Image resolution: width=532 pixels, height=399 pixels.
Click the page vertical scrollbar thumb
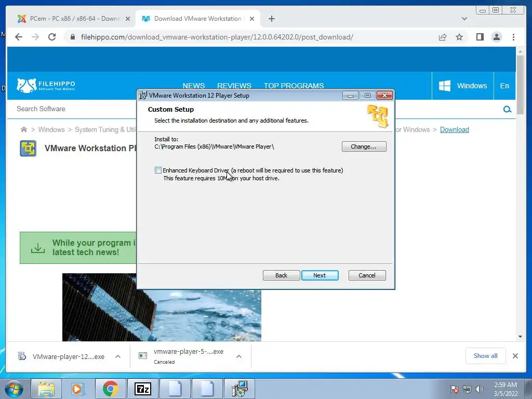tap(520, 85)
